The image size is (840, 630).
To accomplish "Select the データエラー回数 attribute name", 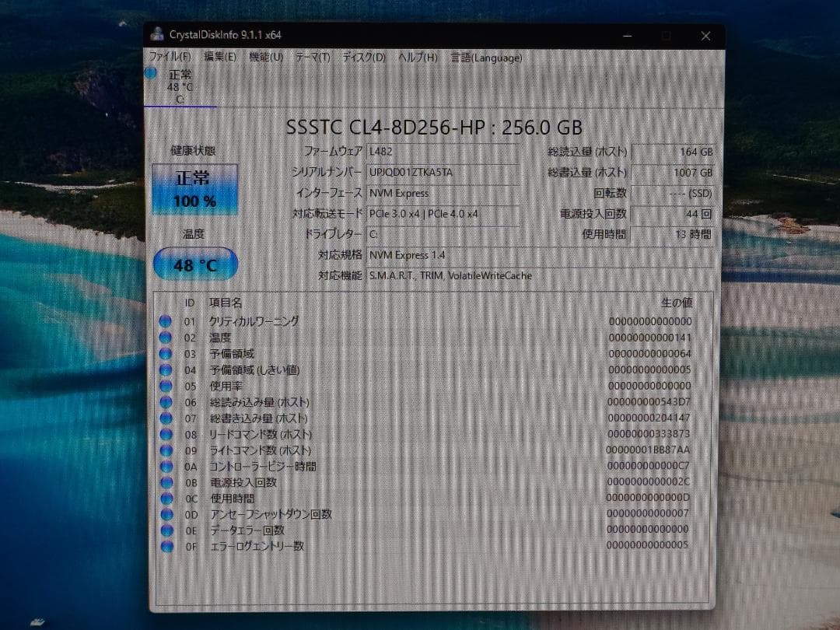I will pos(247,530).
